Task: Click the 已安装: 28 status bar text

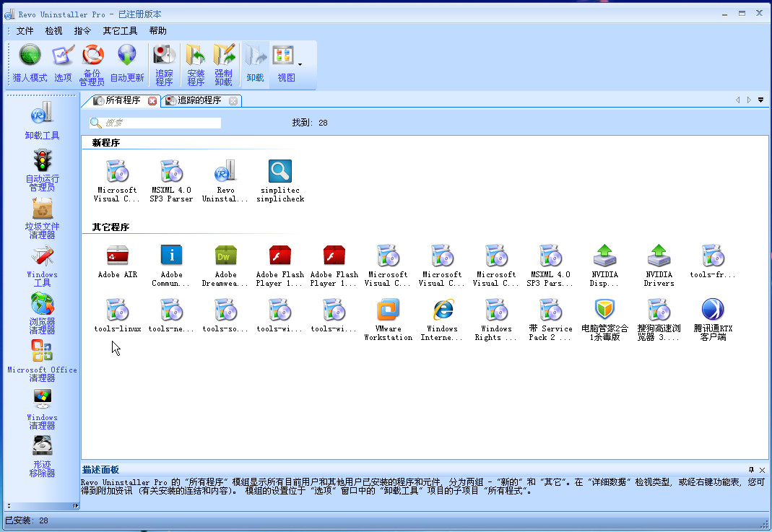Action: 27,520
